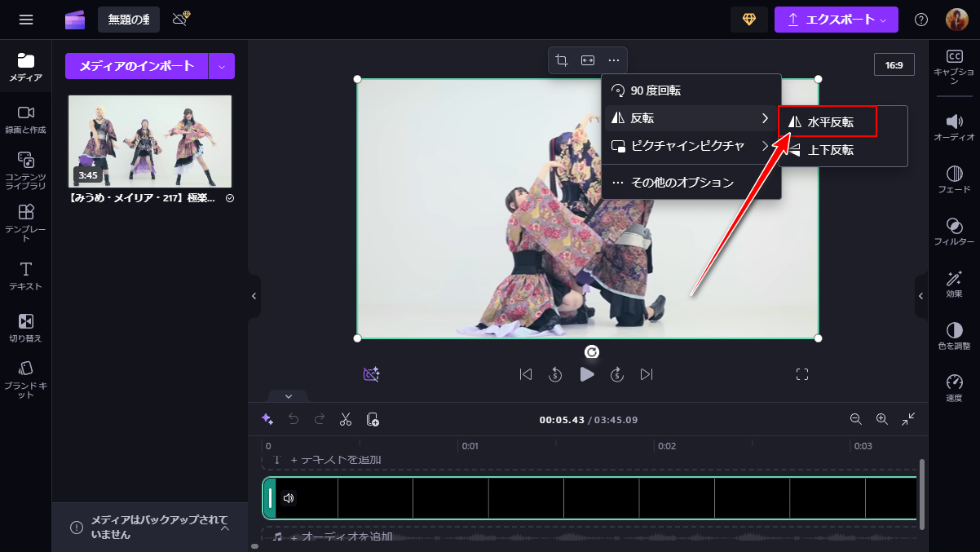Open the dropdown arrow beside メディアのインポート
This screenshot has width=980, height=552.
click(222, 66)
